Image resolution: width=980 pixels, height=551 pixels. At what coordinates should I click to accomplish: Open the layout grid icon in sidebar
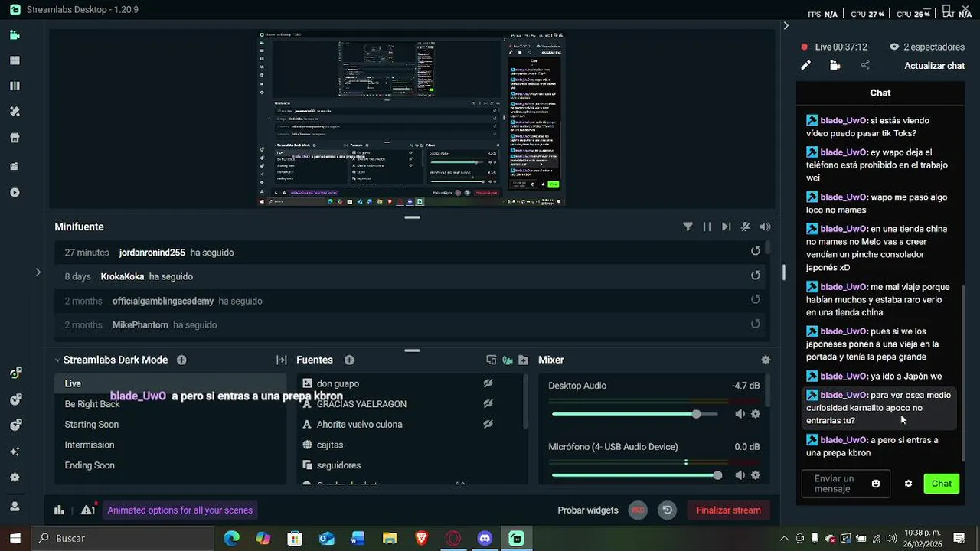(x=15, y=60)
